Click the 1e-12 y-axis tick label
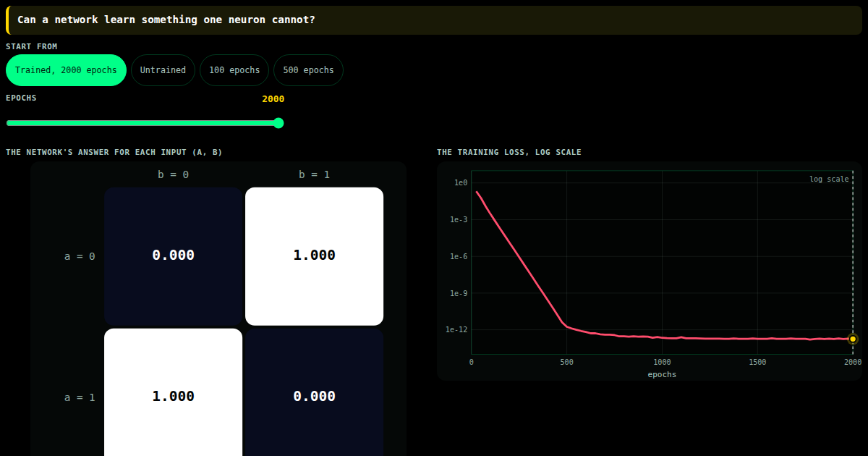Viewport: 868px width, 456px height. pyautogui.click(x=456, y=329)
